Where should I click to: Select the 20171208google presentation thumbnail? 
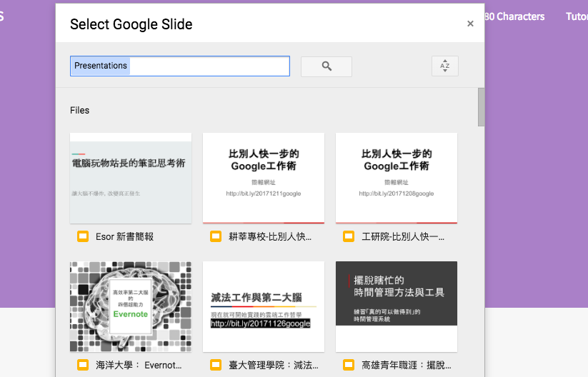pos(397,178)
